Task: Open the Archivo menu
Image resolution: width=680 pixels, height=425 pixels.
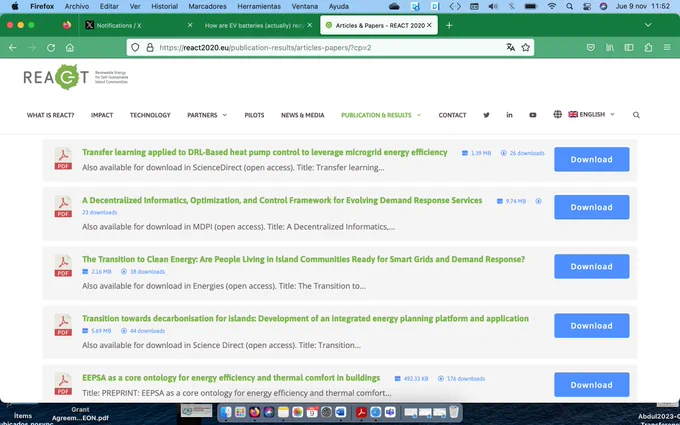Action: pyautogui.click(x=77, y=7)
